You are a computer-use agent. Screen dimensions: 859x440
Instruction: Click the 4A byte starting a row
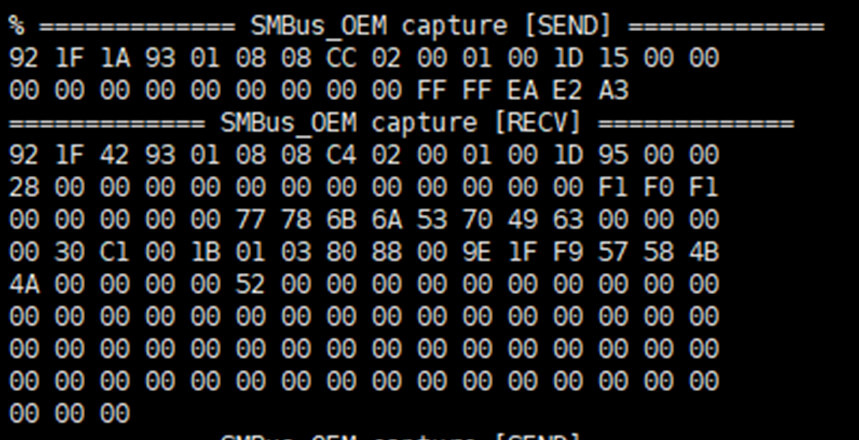pyautogui.click(x=21, y=285)
